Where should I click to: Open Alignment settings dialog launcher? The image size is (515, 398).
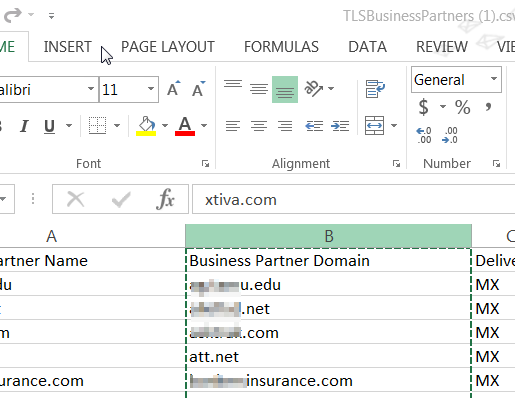[396, 164]
